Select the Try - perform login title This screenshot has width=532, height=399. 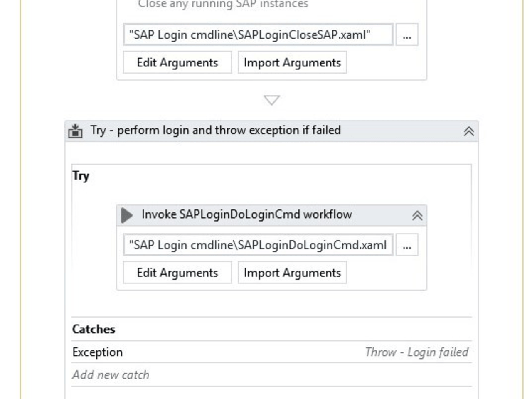[x=215, y=131]
